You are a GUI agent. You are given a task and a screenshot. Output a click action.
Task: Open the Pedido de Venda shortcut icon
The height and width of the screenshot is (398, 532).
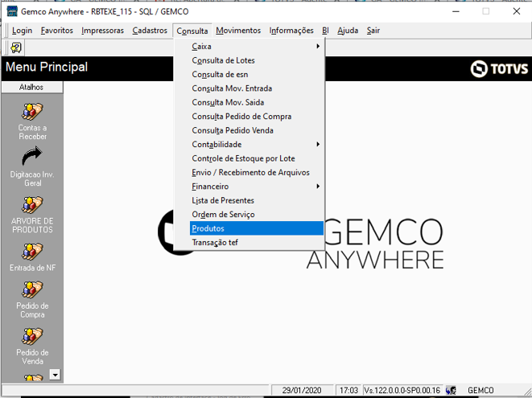[x=32, y=336]
